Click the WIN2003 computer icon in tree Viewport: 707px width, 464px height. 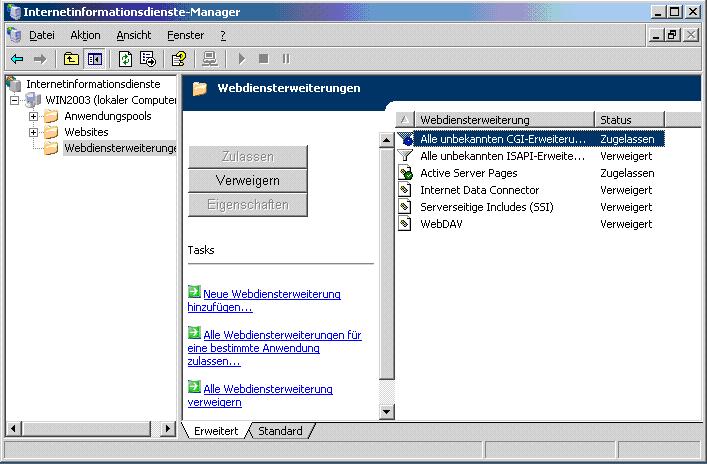[33, 100]
